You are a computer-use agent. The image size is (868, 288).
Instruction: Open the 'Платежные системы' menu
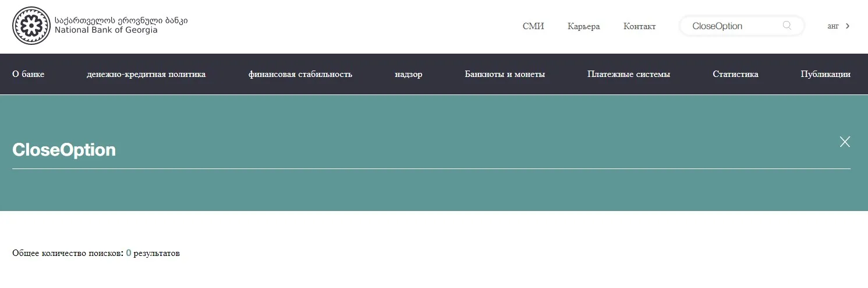point(629,74)
